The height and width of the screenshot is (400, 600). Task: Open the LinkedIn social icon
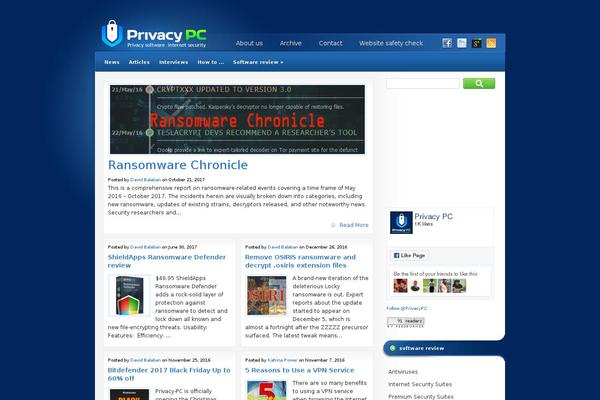point(462,43)
